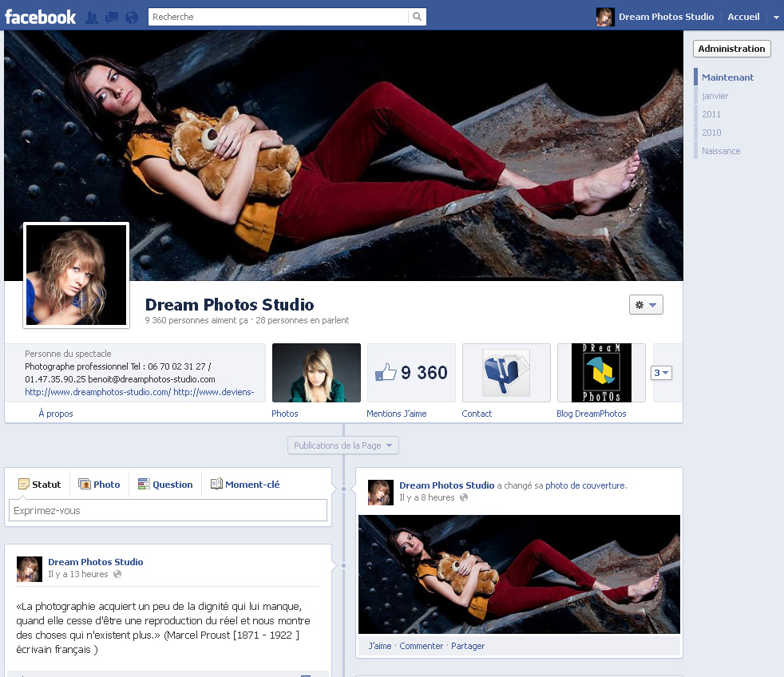The height and width of the screenshot is (677, 784).
Task: Click the thumbs-up 9 360 likes tile
Action: (411, 373)
